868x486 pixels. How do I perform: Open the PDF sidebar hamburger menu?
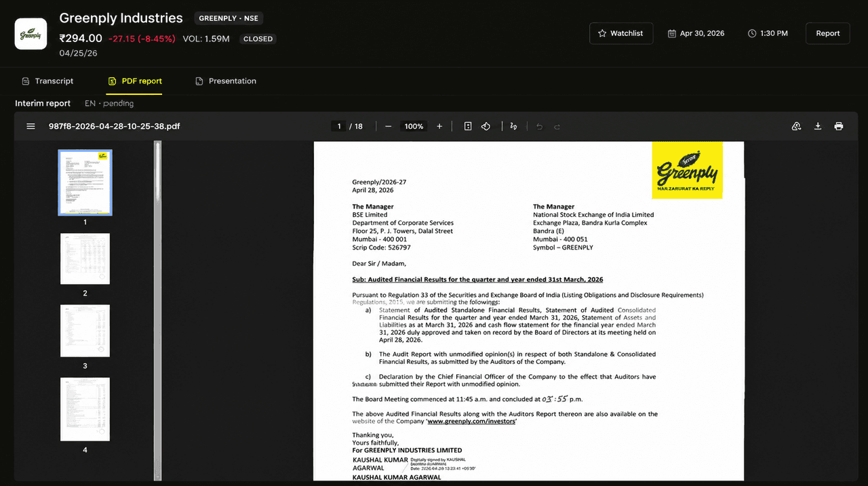click(31, 126)
